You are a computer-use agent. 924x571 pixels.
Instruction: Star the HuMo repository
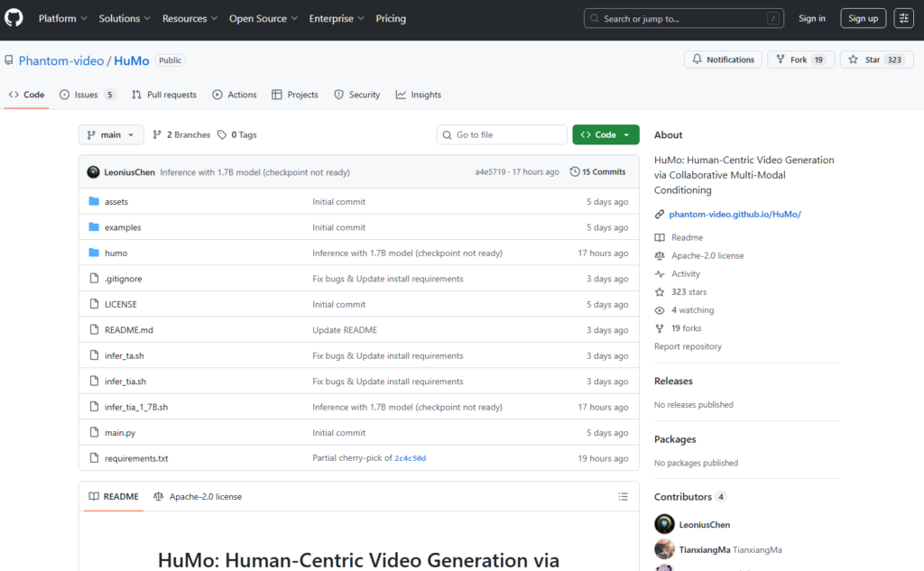tap(876, 60)
